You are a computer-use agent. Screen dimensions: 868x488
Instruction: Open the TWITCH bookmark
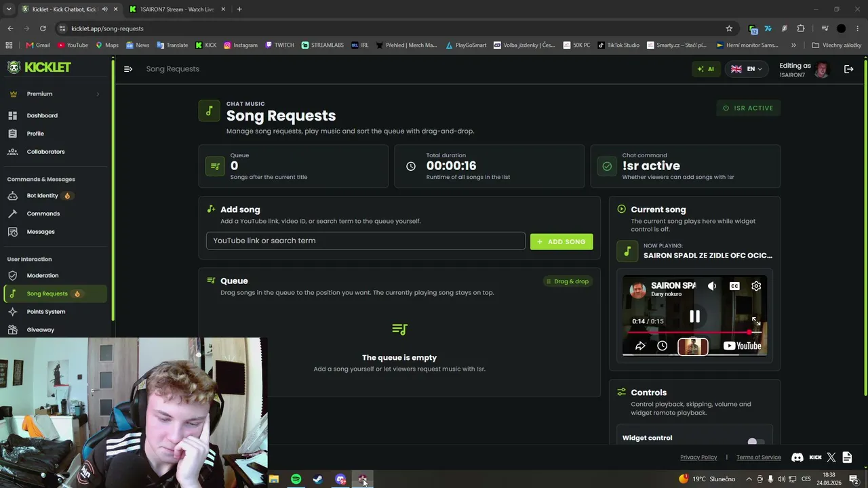click(279, 45)
